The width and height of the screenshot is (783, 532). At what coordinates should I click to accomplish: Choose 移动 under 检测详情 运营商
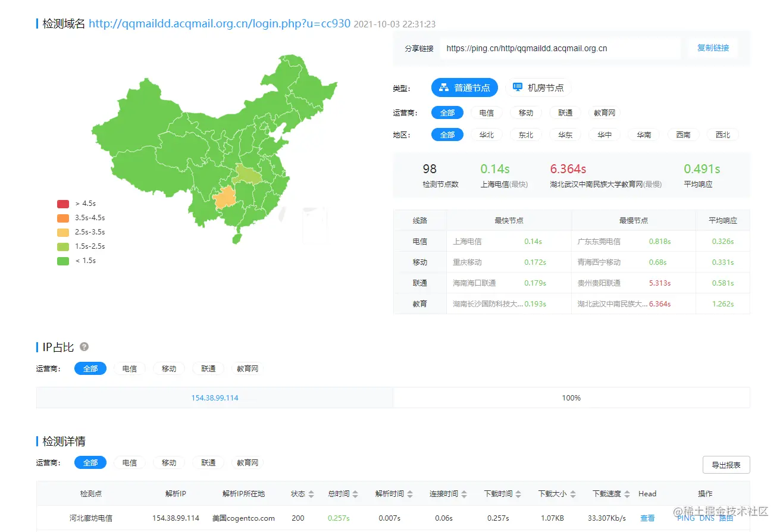point(169,462)
